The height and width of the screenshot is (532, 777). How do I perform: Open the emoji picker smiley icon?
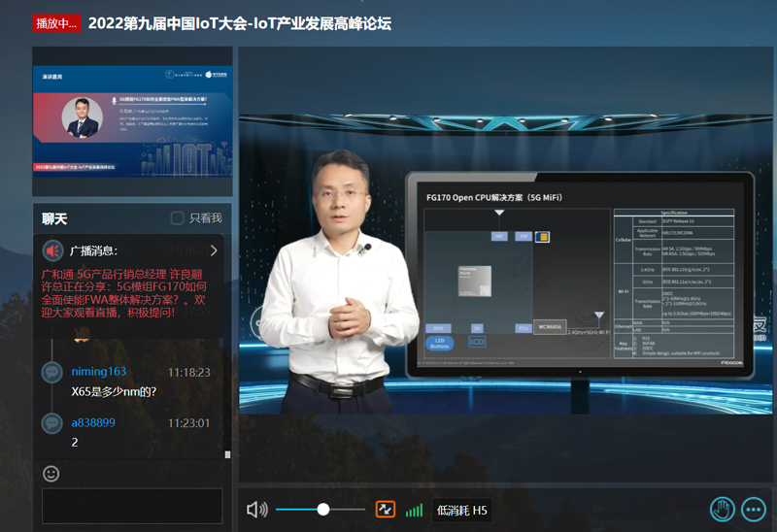click(x=51, y=474)
